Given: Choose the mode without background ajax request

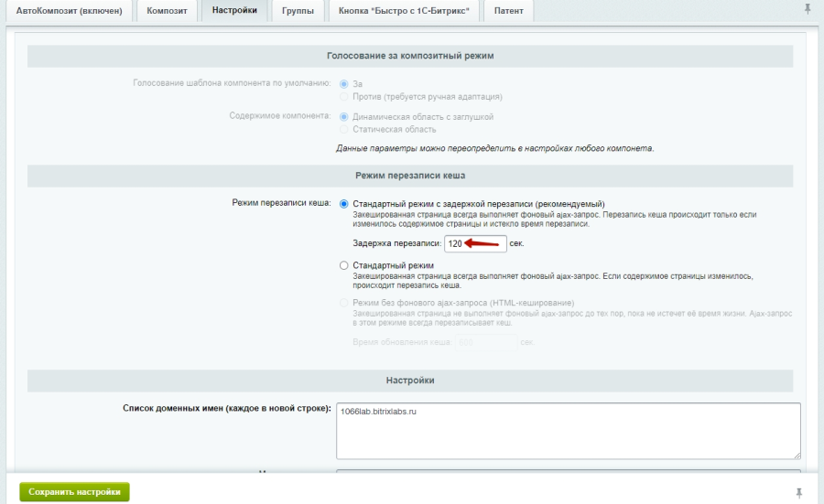Looking at the screenshot, I should point(344,303).
